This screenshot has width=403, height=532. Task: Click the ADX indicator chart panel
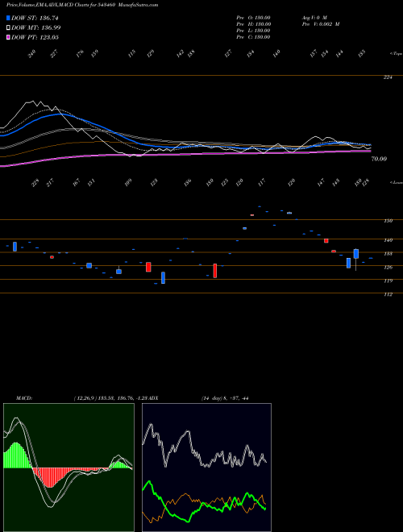tap(206, 468)
